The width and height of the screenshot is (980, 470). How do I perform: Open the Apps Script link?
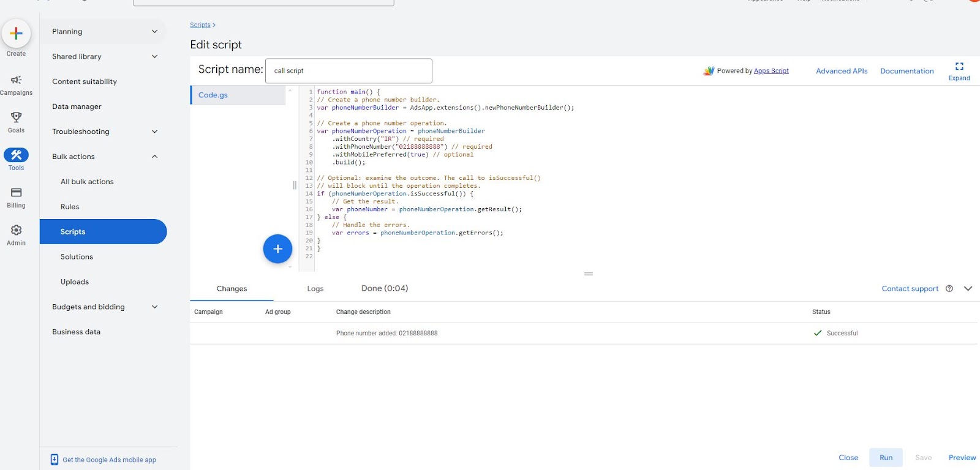click(x=771, y=71)
